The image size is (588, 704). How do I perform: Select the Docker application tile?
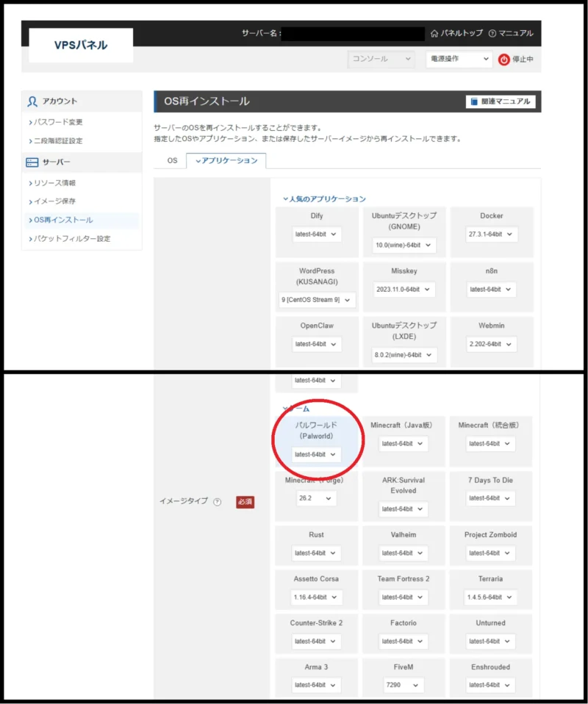(x=492, y=231)
